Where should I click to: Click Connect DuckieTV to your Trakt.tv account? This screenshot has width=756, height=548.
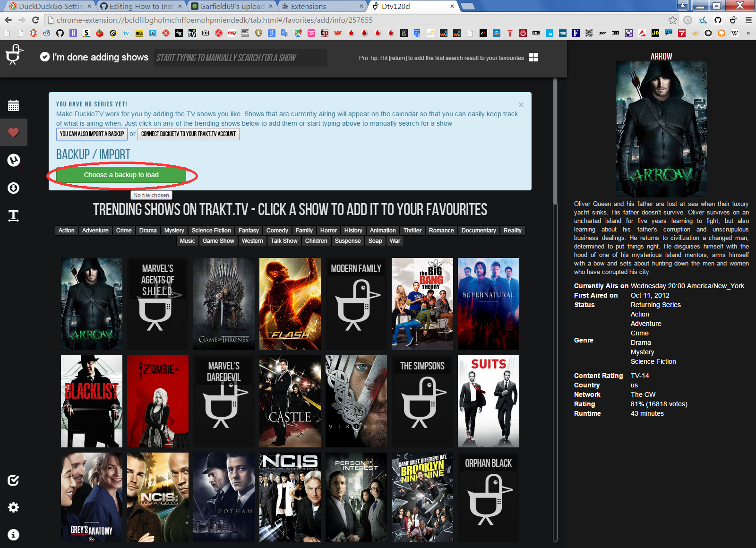189,134
